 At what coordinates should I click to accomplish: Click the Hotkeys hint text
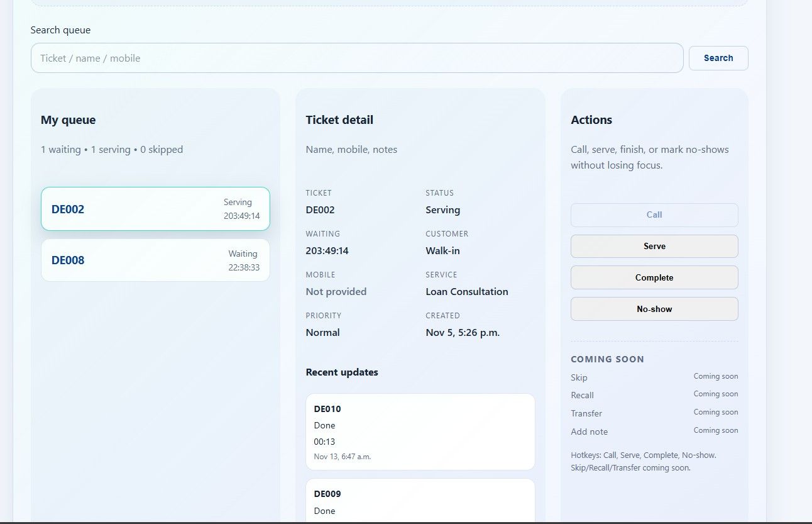644,461
